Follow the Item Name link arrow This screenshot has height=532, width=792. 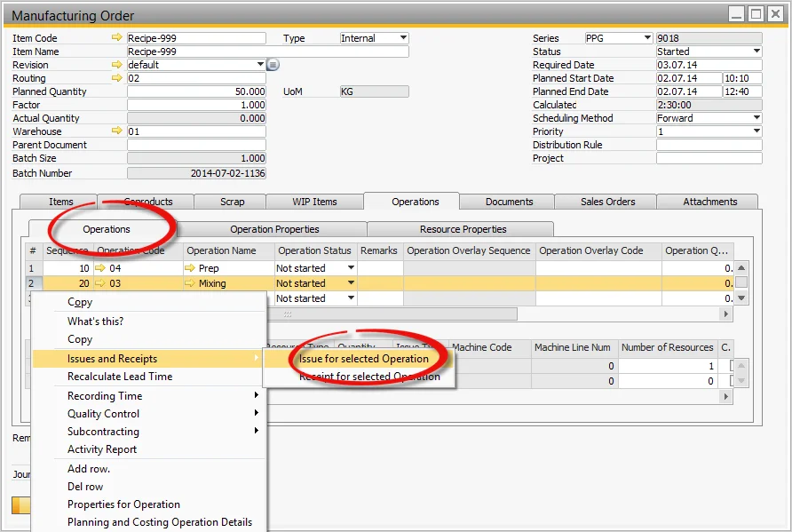point(120,51)
